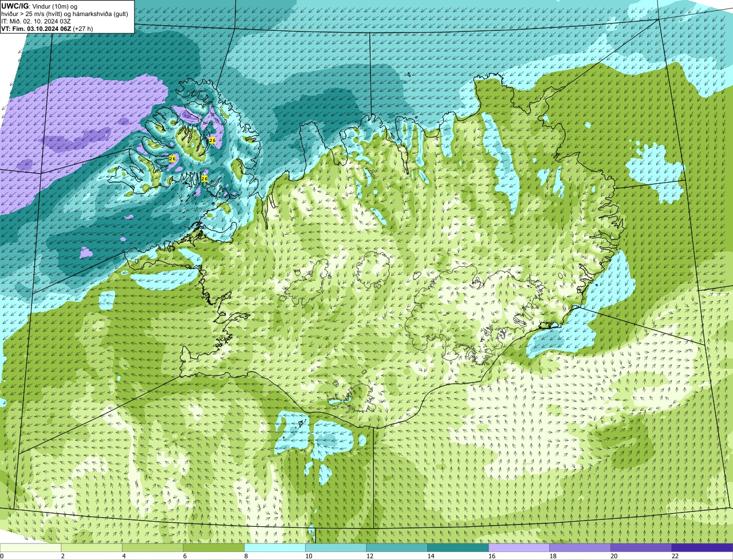
Task: Click the legend tick label "22"
Action: click(x=675, y=556)
